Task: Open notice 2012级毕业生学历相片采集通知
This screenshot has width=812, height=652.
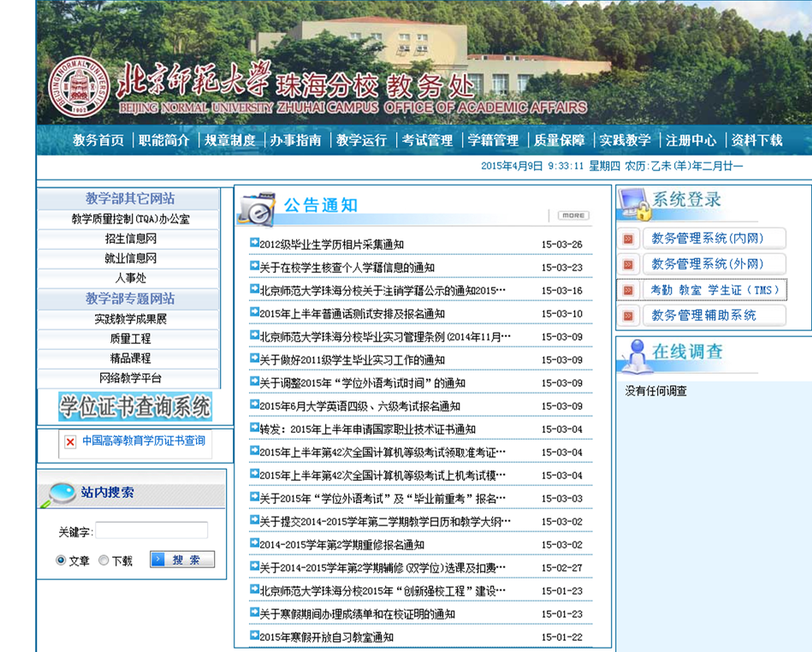Action: (331, 245)
